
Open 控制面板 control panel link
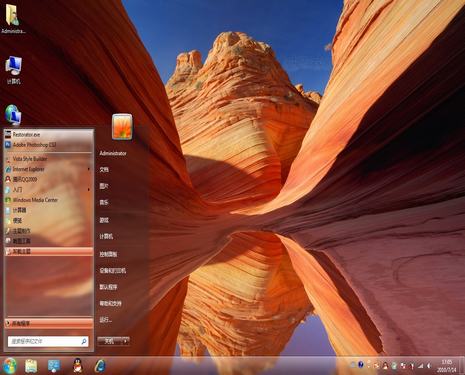coord(108,254)
